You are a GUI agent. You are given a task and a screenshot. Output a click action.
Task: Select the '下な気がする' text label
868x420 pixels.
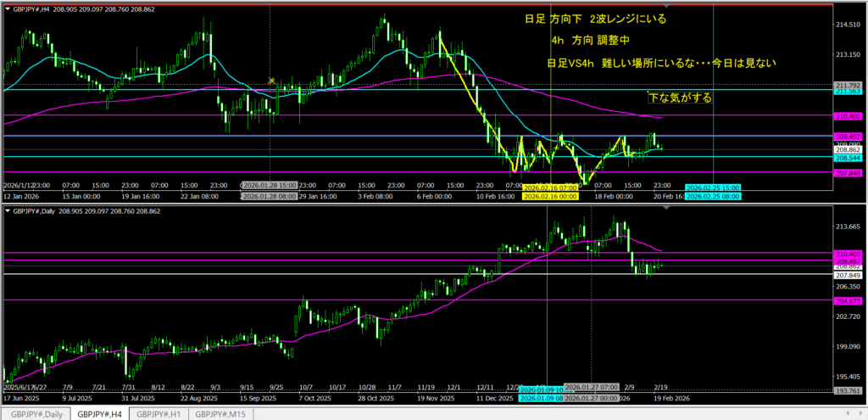click(x=680, y=98)
